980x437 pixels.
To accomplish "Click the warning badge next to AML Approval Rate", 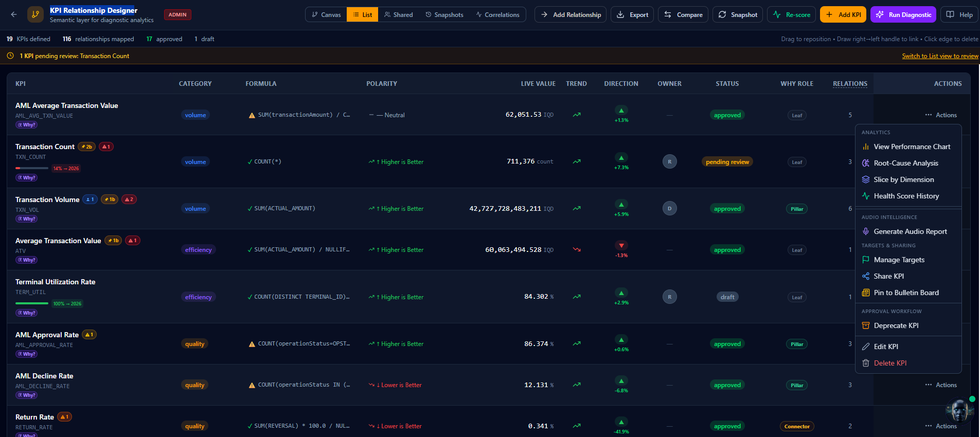I will click(x=90, y=335).
